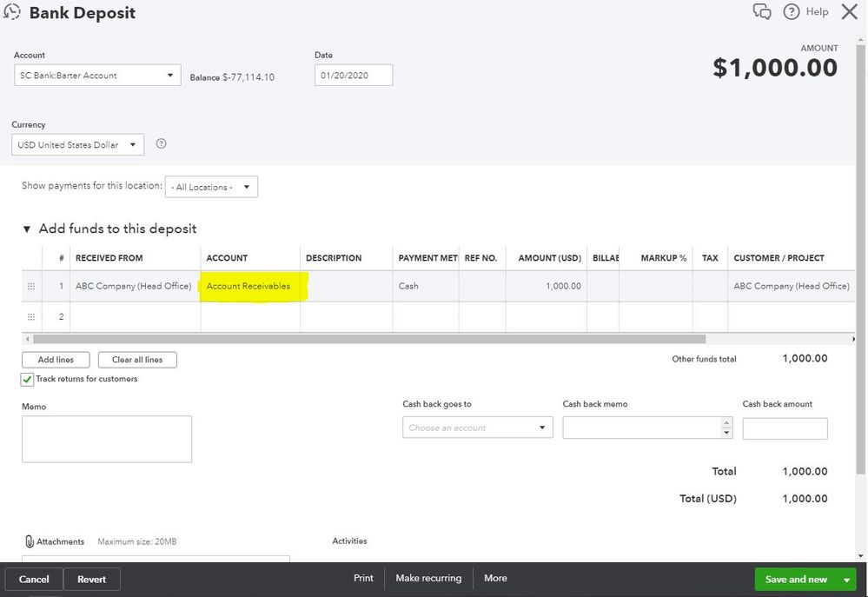Open the More menu in bottom bar
868x597 pixels.
click(495, 578)
